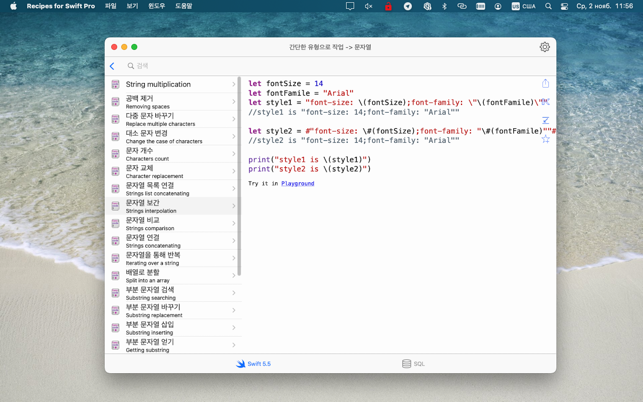Click the icon beside Removing spaces
This screenshot has height=402, width=643.
click(x=115, y=101)
